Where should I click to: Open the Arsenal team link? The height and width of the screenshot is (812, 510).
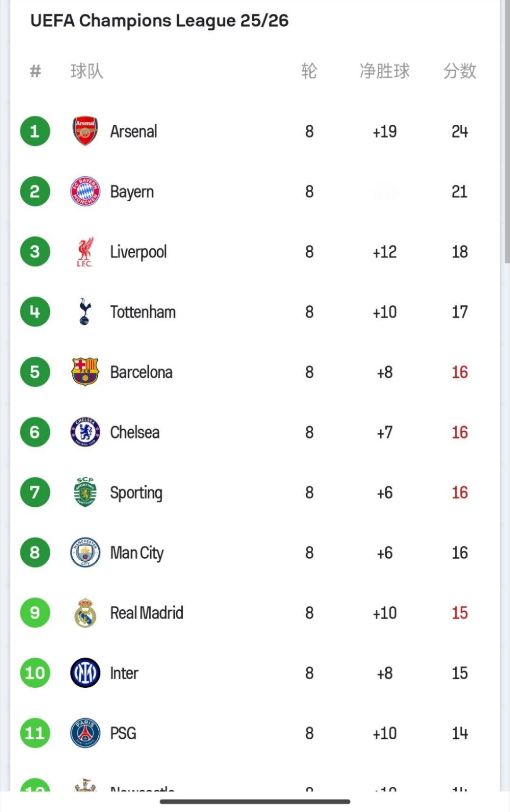[134, 131]
